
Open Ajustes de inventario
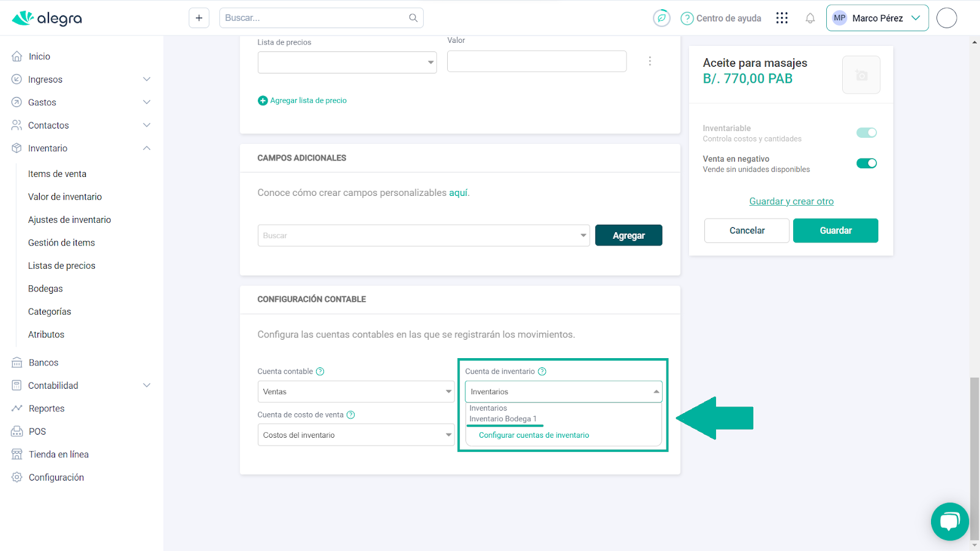click(69, 220)
